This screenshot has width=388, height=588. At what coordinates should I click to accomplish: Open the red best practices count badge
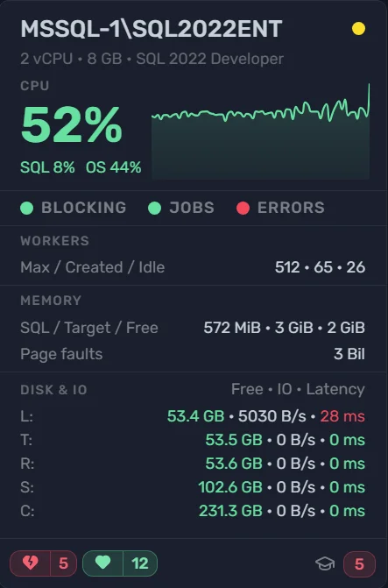pos(359,563)
